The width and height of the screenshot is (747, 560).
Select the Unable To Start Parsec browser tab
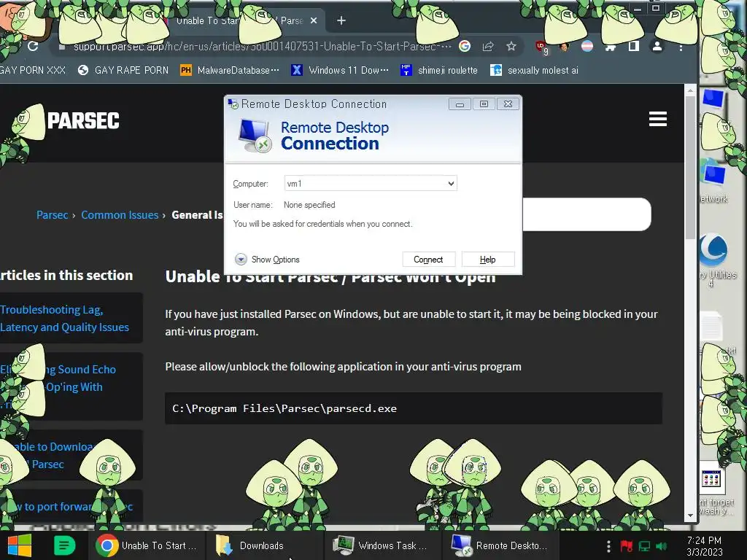243,20
